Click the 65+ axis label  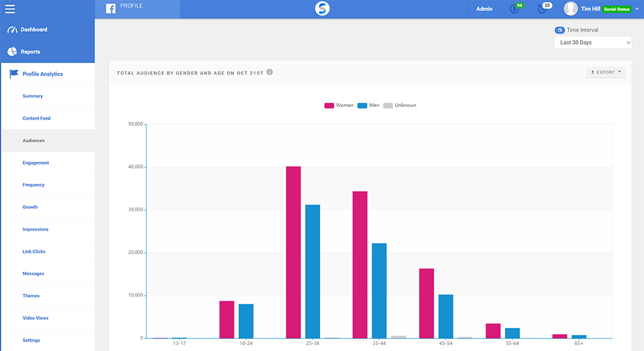pyautogui.click(x=579, y=343)
